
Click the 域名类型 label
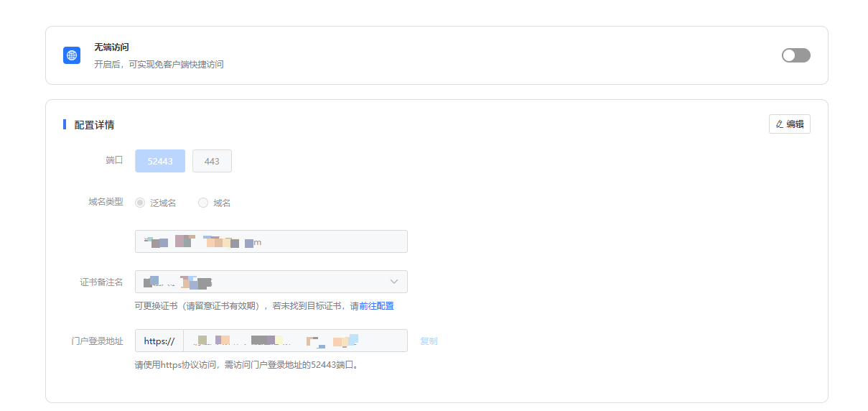(x=106, y=202)
